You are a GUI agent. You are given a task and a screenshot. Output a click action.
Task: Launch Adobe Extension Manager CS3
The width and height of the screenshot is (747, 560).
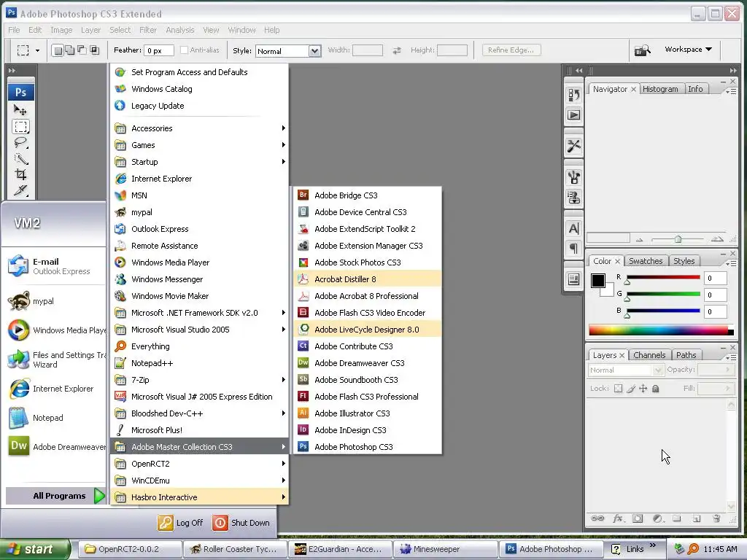(x=368, y=246)
